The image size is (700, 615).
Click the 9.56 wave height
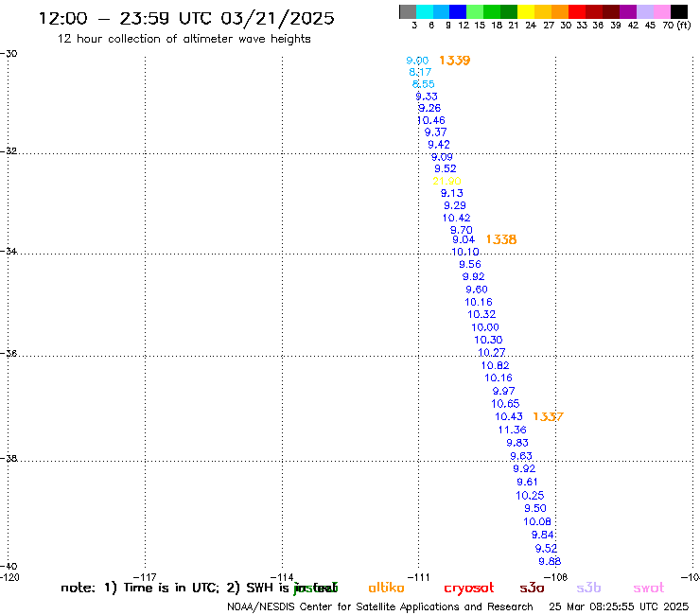[470, 264]
